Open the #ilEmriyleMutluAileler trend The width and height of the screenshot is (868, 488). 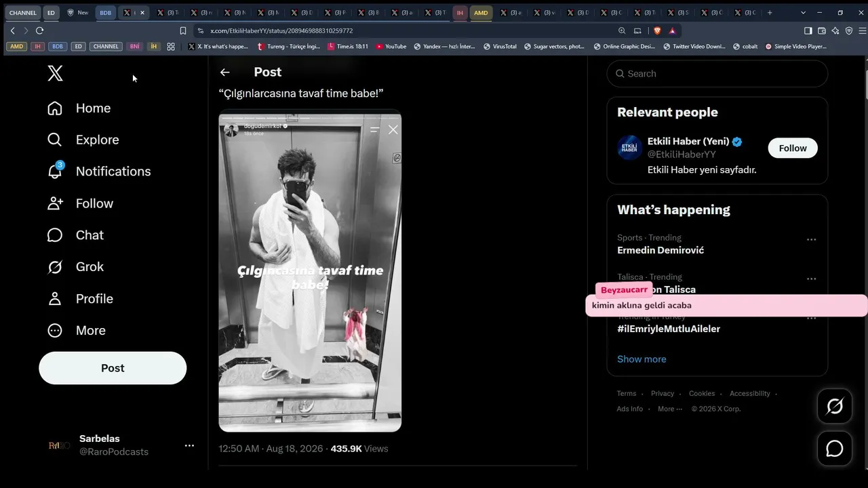click(669, 329)
